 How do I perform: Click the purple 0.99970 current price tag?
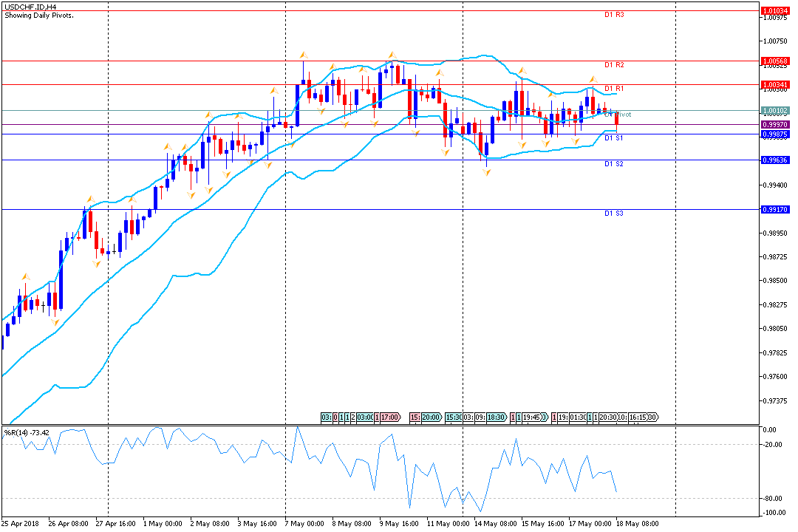776,125
